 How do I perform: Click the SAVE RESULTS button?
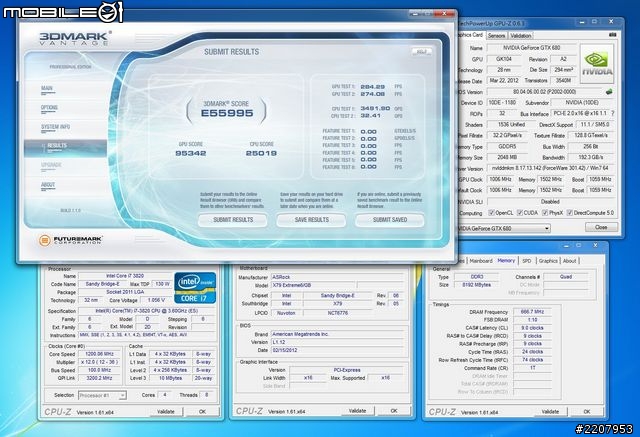pos(311,220)
